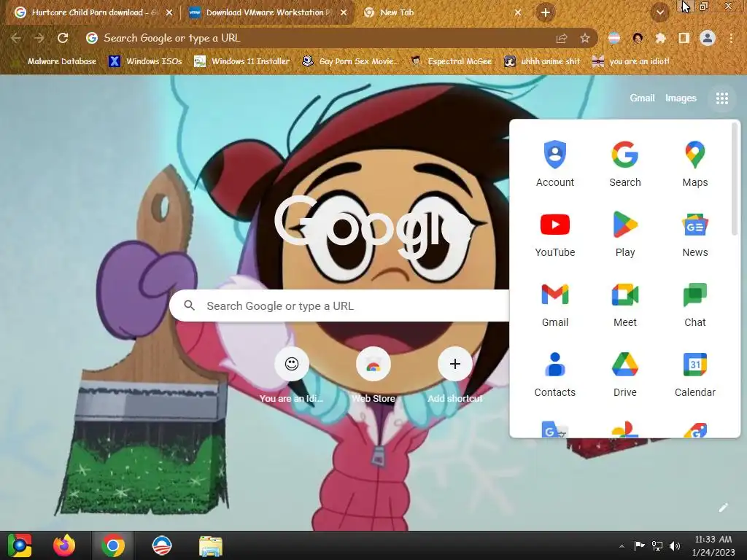Close the Download VMware Workstation tab

[344, 12]
